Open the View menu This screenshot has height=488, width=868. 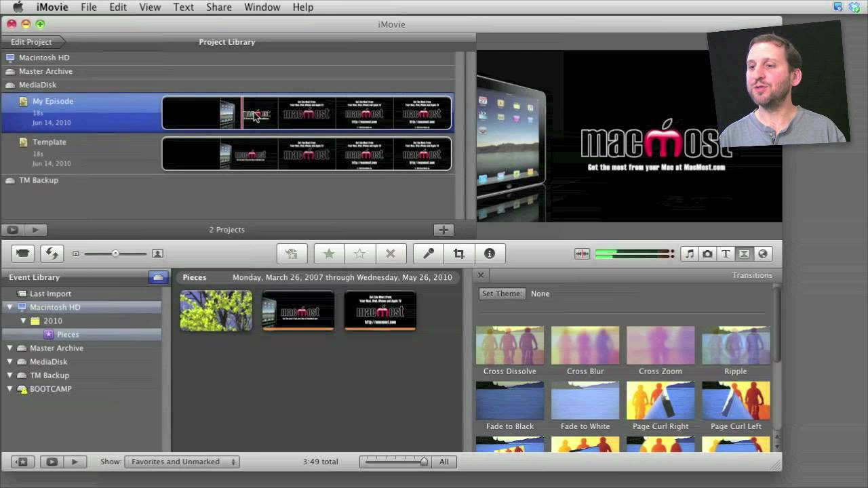coord(150,7)
